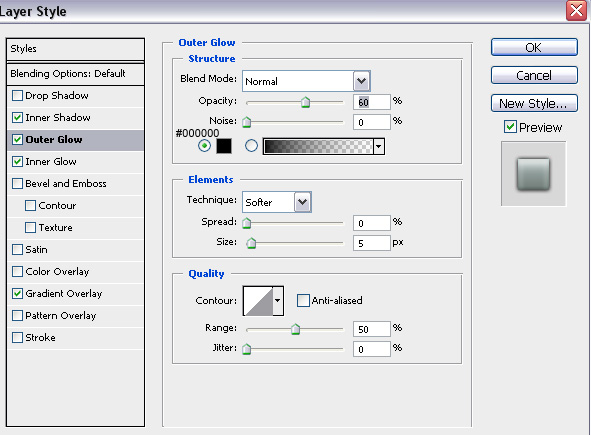Select the gradient radio button
The height and width of the screenshot is (435, 591).
tap(251, 146)
